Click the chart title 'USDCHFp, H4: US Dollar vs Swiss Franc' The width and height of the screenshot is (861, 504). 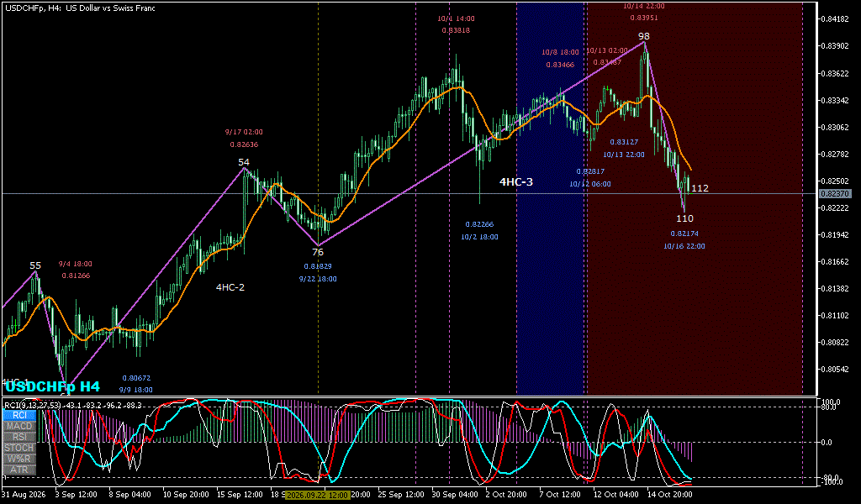(79, 8)
